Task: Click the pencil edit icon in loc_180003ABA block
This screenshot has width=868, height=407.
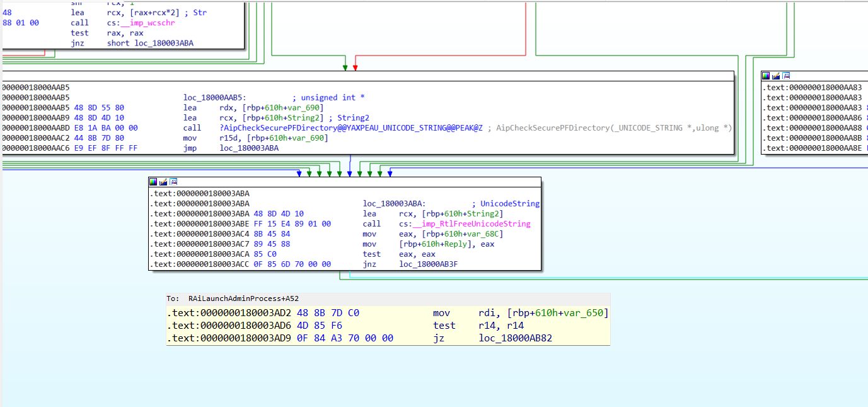Action: click(163, 182)
